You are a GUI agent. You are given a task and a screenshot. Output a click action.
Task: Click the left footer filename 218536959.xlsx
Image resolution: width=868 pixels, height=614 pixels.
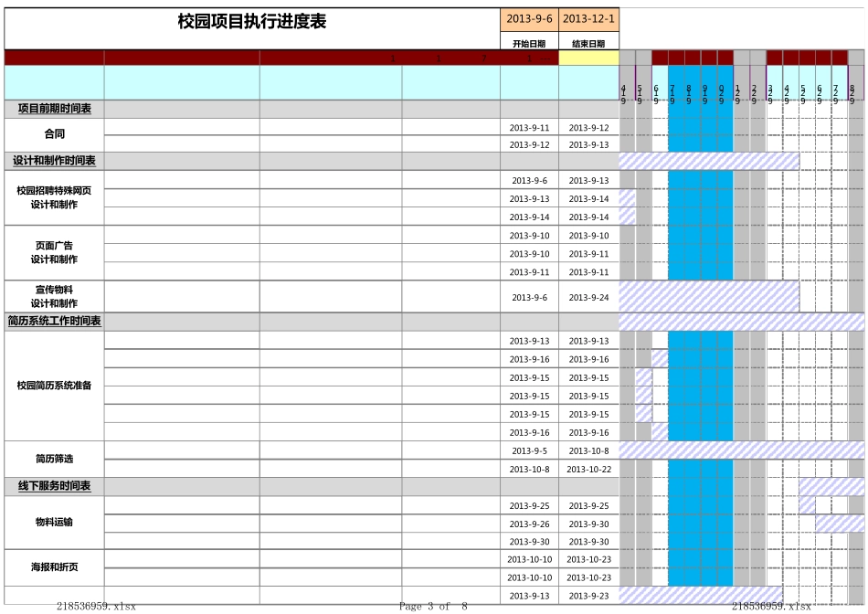96,607
